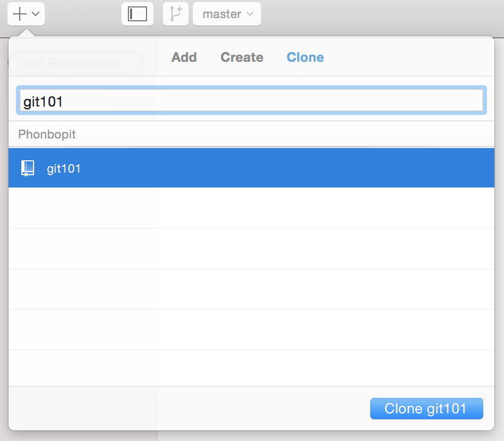
Task: Click the Filter Repositories field behind the popover
Action: point(76,63)
